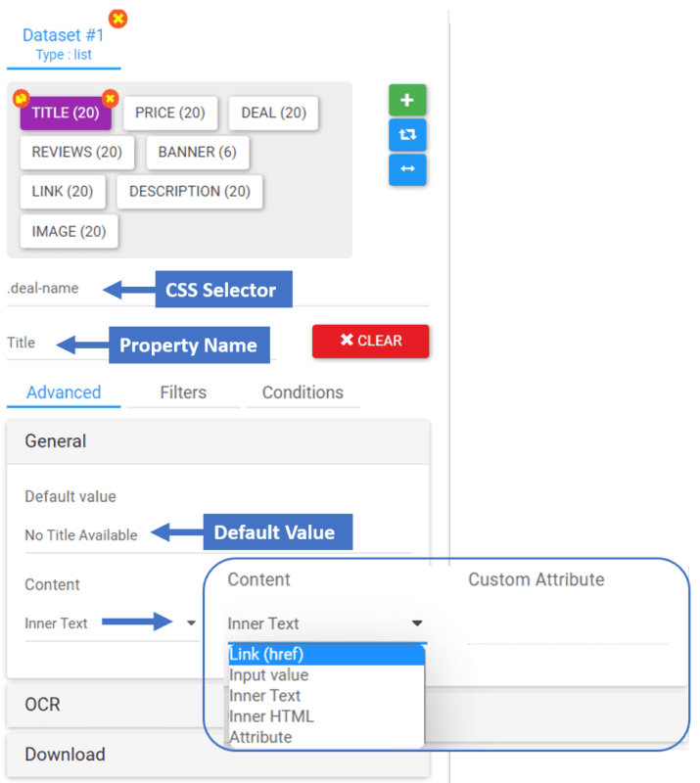
Task: Click the blue horizontal arrows icon
Action: point(407,170)
